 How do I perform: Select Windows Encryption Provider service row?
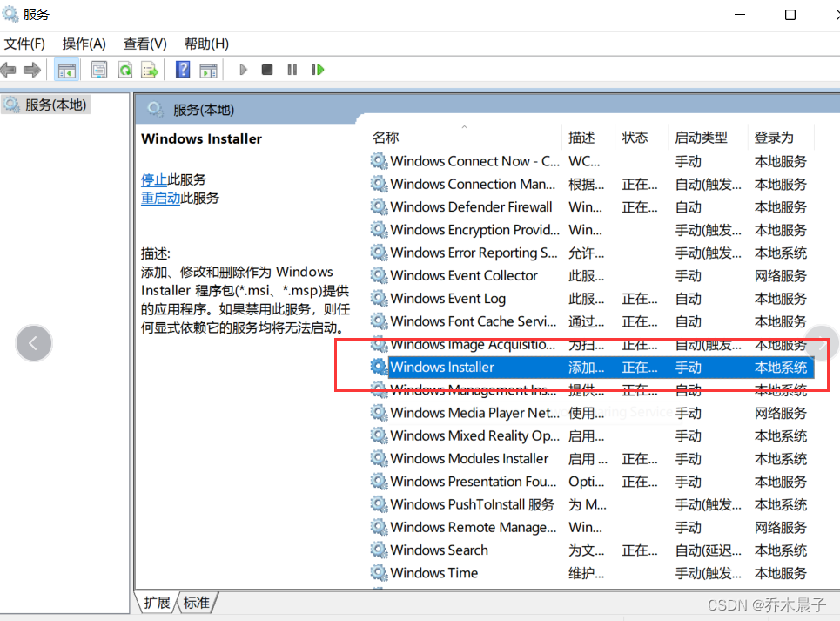tap(591, 229)
